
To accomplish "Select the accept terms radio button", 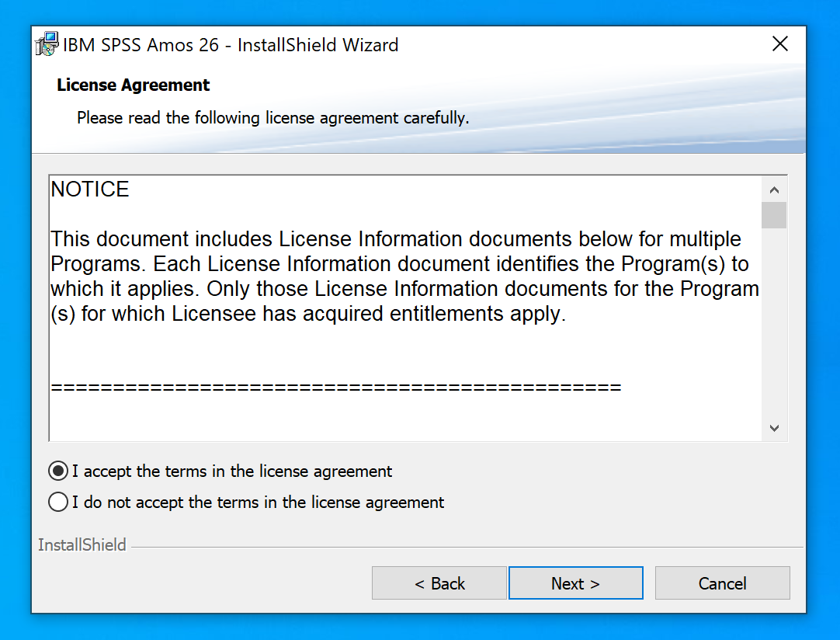I will 58,471.
